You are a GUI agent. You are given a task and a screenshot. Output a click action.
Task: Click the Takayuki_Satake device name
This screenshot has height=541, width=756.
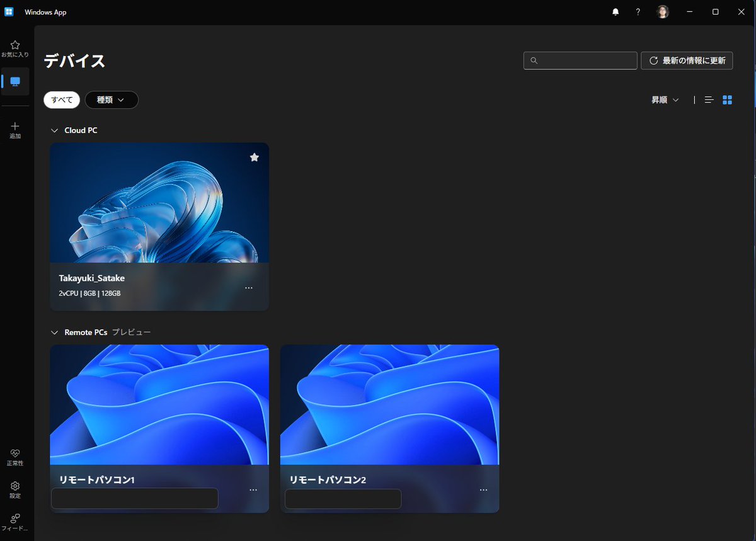[92, 278]
